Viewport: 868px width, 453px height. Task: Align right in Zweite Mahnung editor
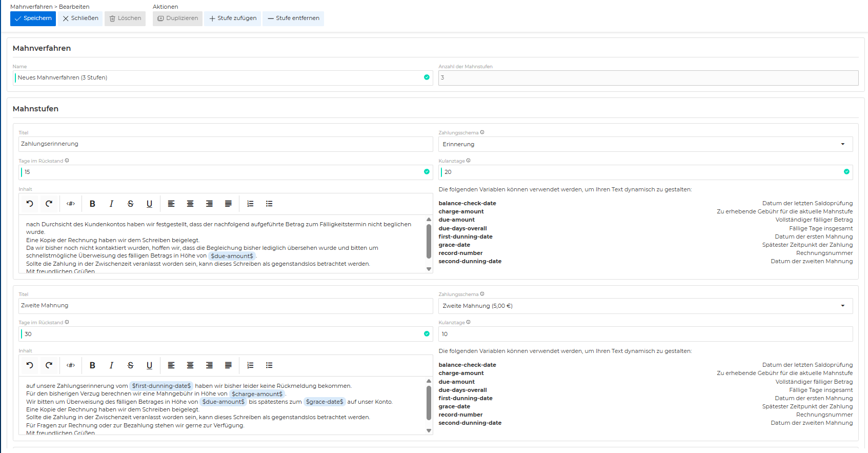(209, 365)
